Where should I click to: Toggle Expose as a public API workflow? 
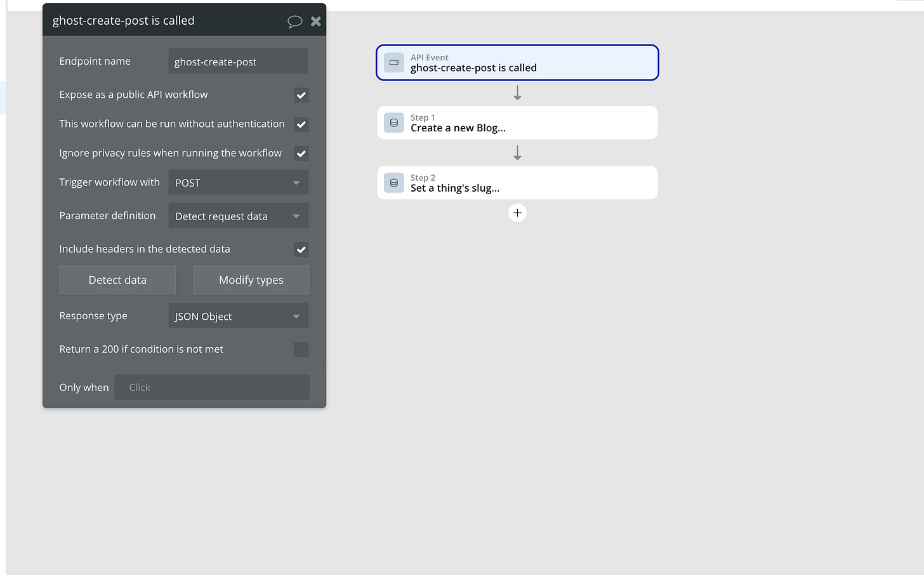coord(301,95)
